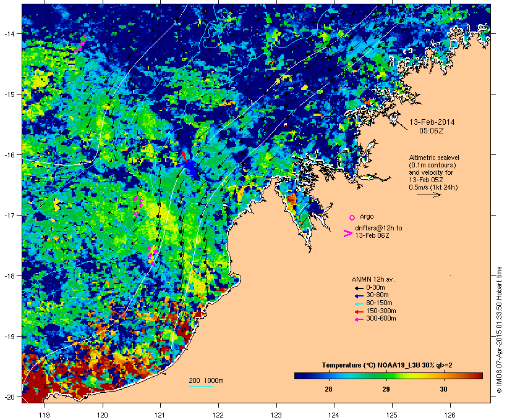Click the -17 latitude axis label
Image resolution: width=507 pixels, height=420 pixels.
[x=9, y=216]
